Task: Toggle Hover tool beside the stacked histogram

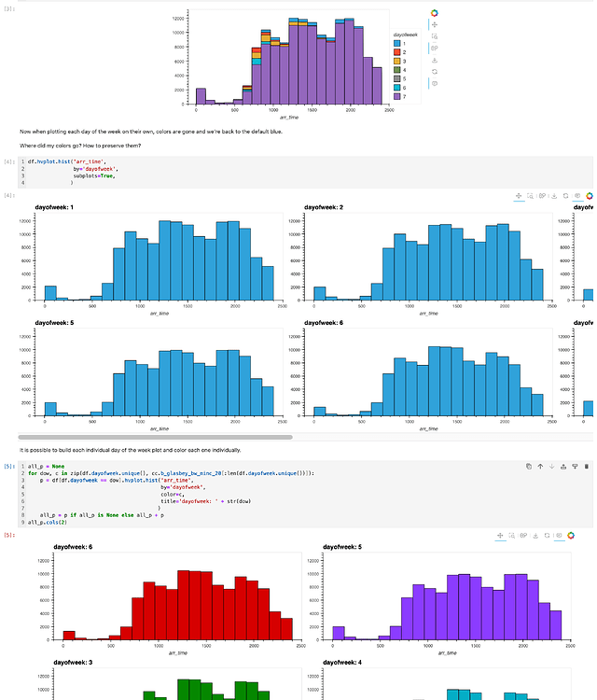Action: (x=435, y=83)
